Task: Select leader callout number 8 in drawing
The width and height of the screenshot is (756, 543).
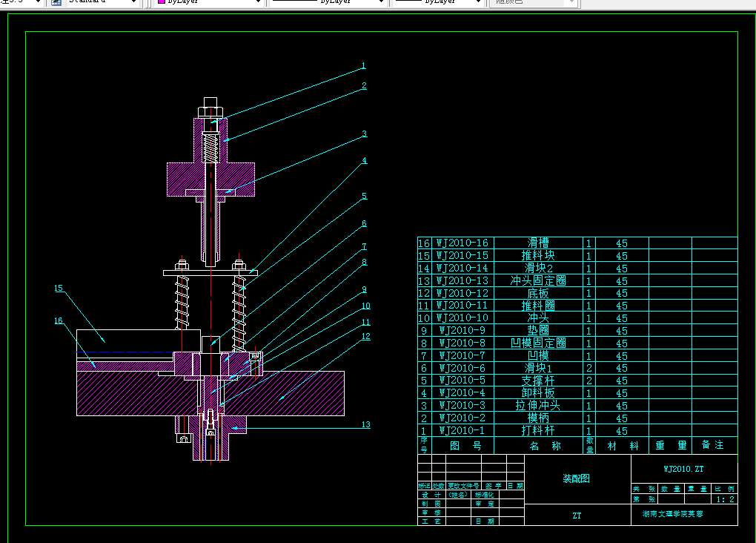Action: pos(364,262)
